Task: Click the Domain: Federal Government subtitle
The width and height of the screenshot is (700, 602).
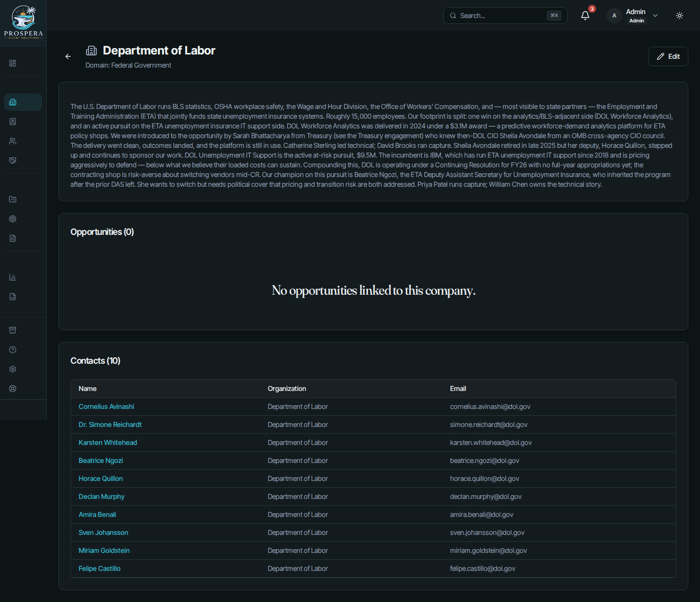Action: [x=128, y=65]
